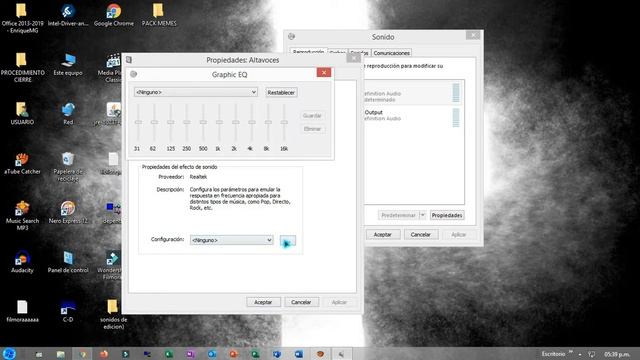Click Aceptar in the Sonido window
The height and width of the screenshot is (360, 640).
coord(383,235)
